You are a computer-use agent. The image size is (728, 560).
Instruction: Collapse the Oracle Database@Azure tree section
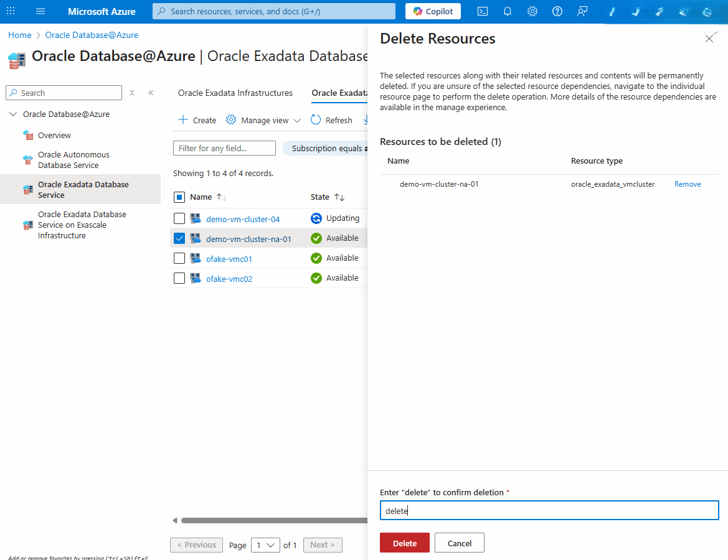click(13, 114)
